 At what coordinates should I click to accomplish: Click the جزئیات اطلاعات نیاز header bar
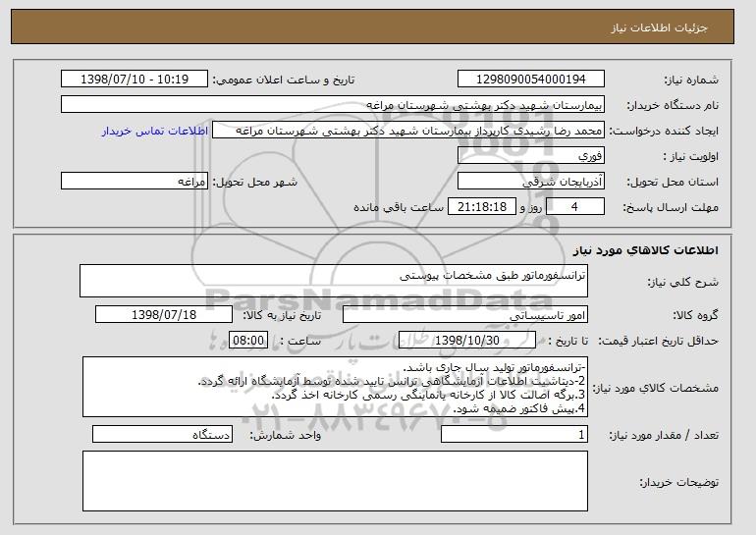[x=378, y=16]
